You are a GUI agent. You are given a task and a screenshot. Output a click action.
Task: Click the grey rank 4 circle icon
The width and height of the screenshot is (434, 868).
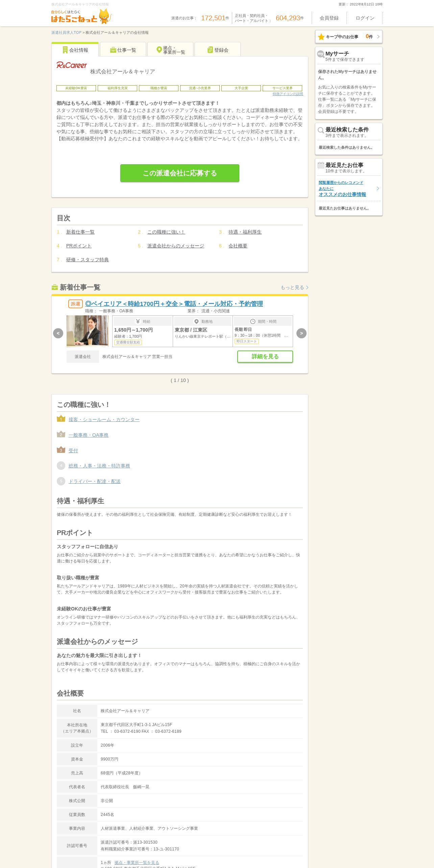61,465
